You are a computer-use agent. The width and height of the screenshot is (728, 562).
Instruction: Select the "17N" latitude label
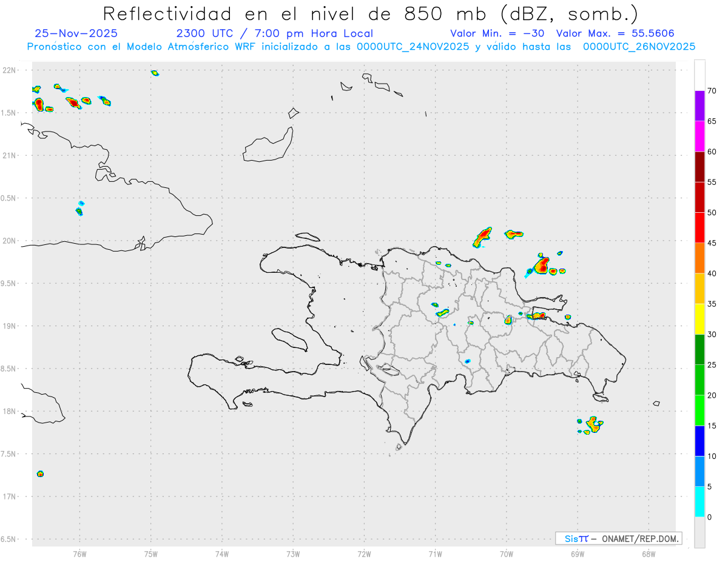tap(10, 497)
